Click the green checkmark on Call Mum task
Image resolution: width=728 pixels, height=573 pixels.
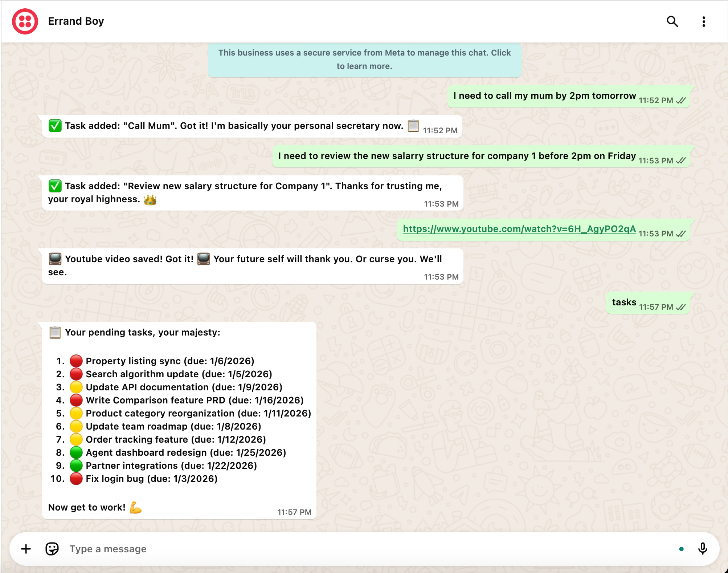click(x=55, y=126)
